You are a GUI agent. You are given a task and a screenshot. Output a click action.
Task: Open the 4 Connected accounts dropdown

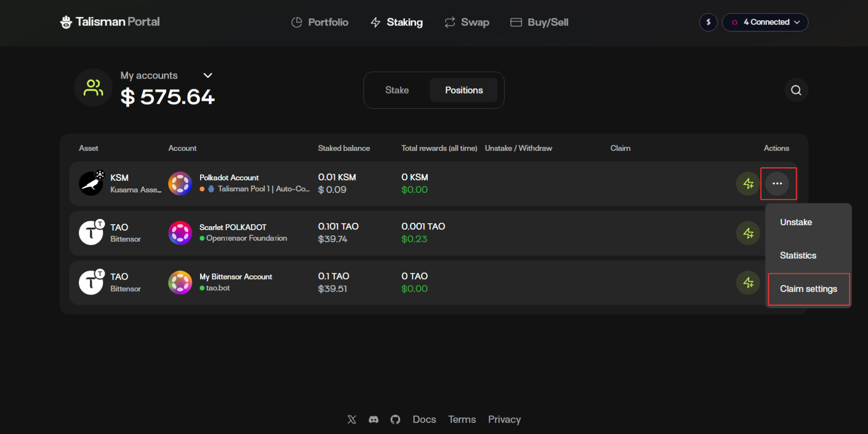click(x=765, y=22)
